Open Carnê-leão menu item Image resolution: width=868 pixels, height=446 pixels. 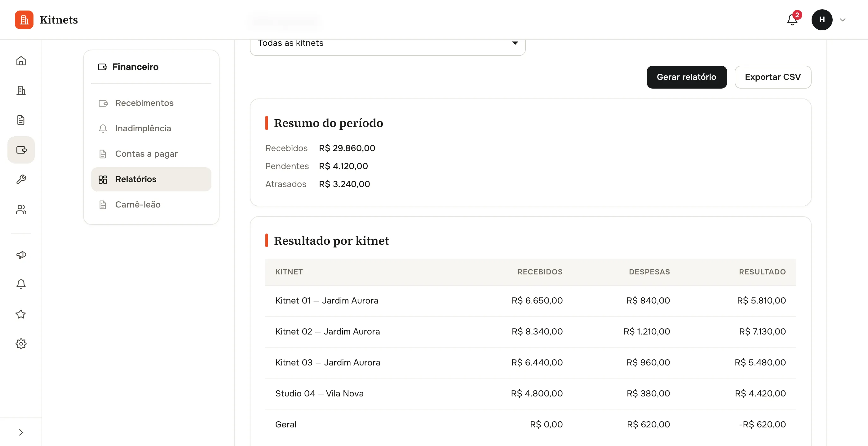tap(151, 205)
